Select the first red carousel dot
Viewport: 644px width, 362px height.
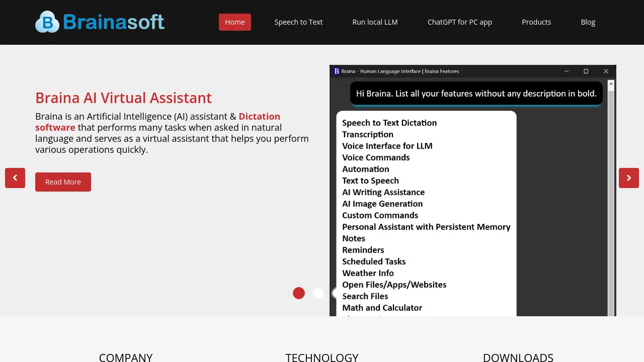click(x=299, y=293)
